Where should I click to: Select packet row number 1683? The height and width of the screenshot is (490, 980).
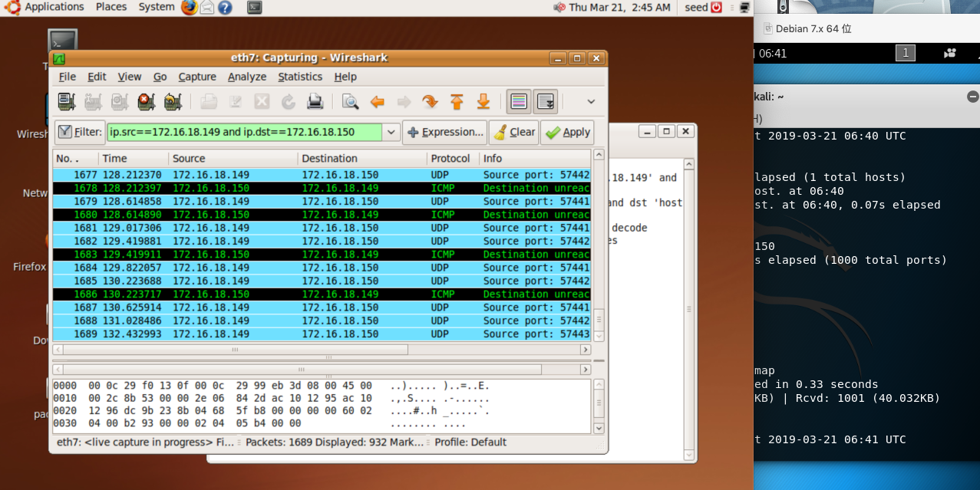coord(322,255)
